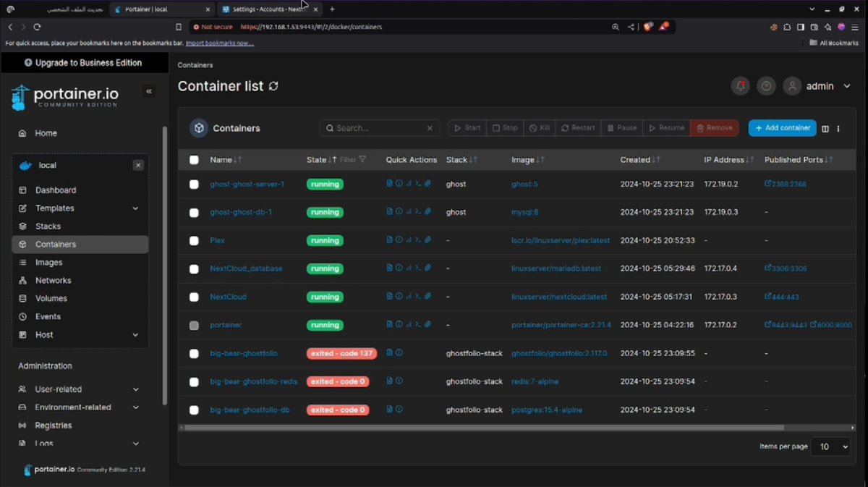Check the big-bear-ghostfolio row checkbox
868x487 pixels.
(194, 354)
